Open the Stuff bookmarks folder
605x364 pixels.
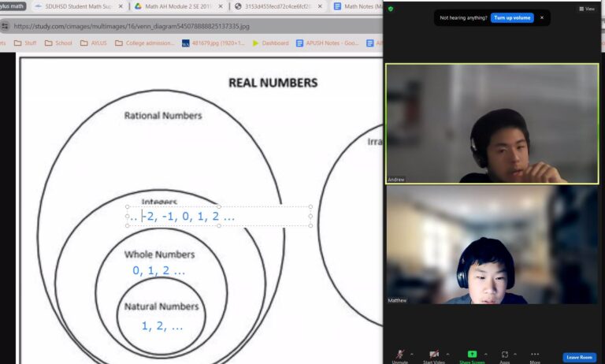click(x=25, y=43)
